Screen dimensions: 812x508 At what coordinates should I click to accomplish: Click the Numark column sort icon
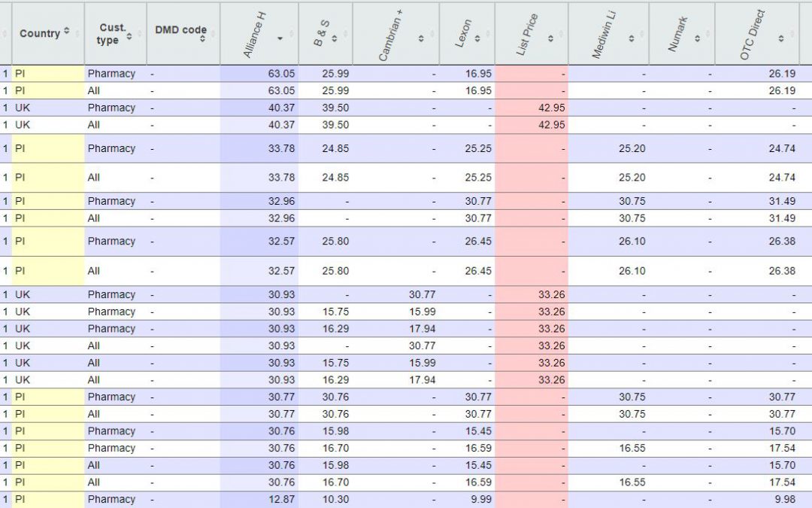tap(697, 38)
